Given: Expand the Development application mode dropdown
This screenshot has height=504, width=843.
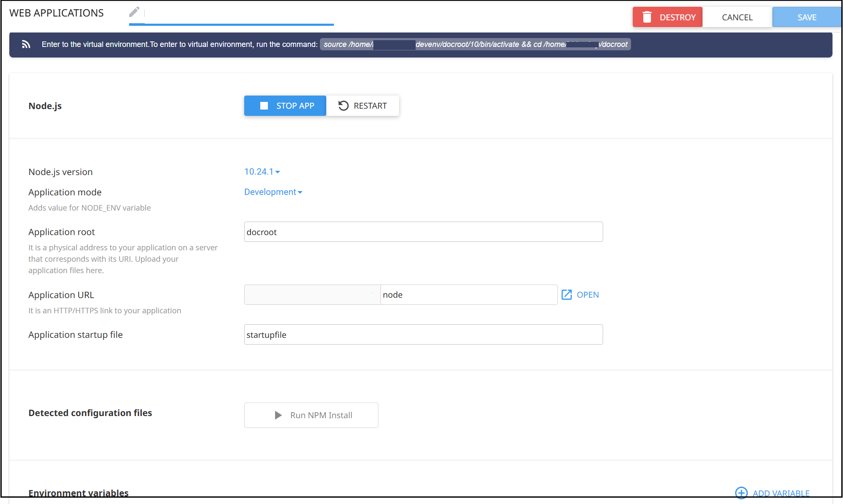Looking at the screenshot, I should pos(273,192).
